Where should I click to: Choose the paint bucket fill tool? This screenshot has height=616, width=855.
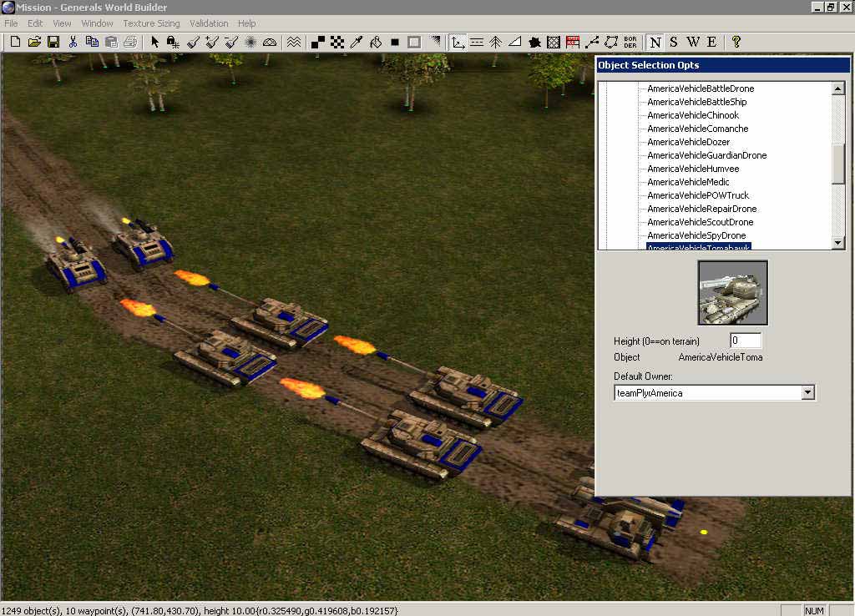(x=376, y=42)
